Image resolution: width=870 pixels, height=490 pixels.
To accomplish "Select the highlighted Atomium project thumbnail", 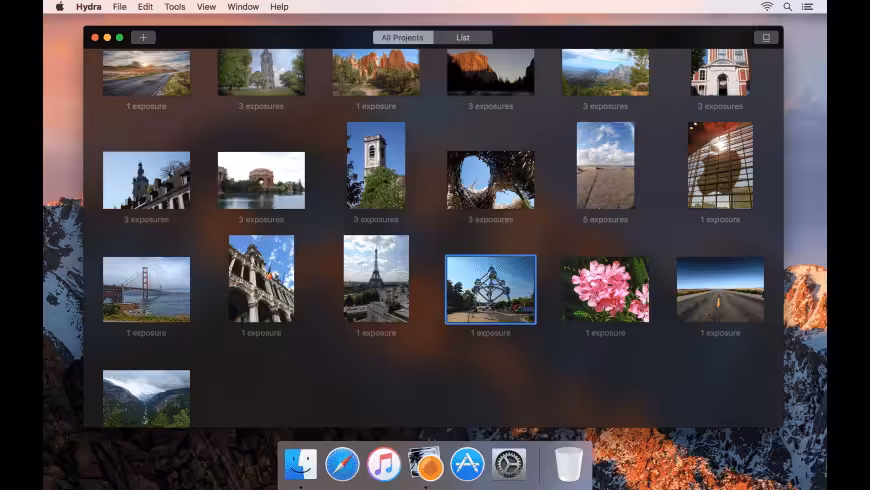I will [490, 290].
